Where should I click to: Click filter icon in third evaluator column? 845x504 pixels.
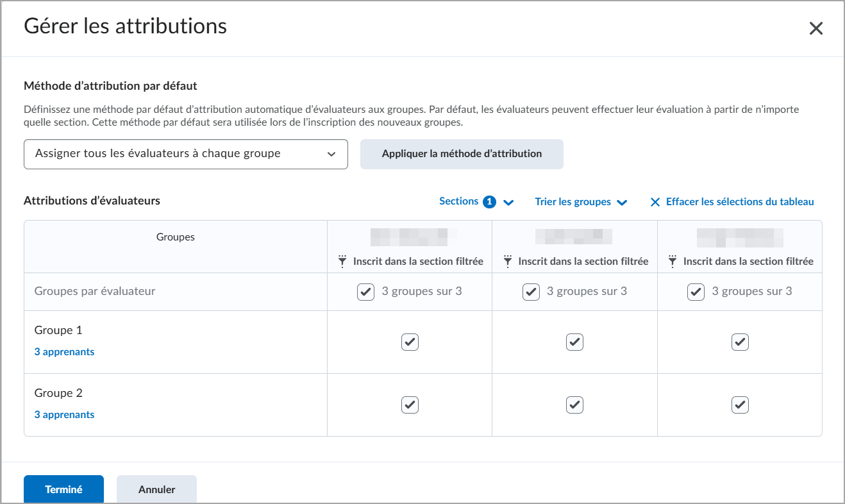[673, 261]
